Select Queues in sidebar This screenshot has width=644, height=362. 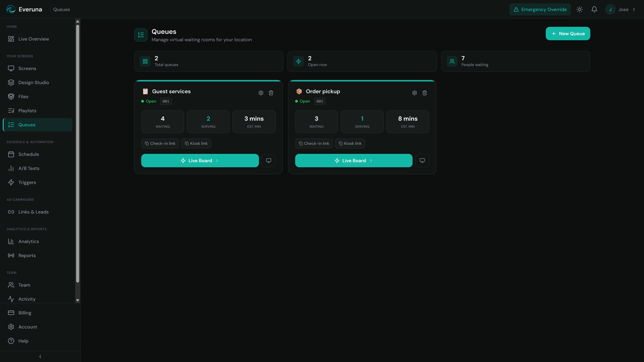(x=38, y=125)
